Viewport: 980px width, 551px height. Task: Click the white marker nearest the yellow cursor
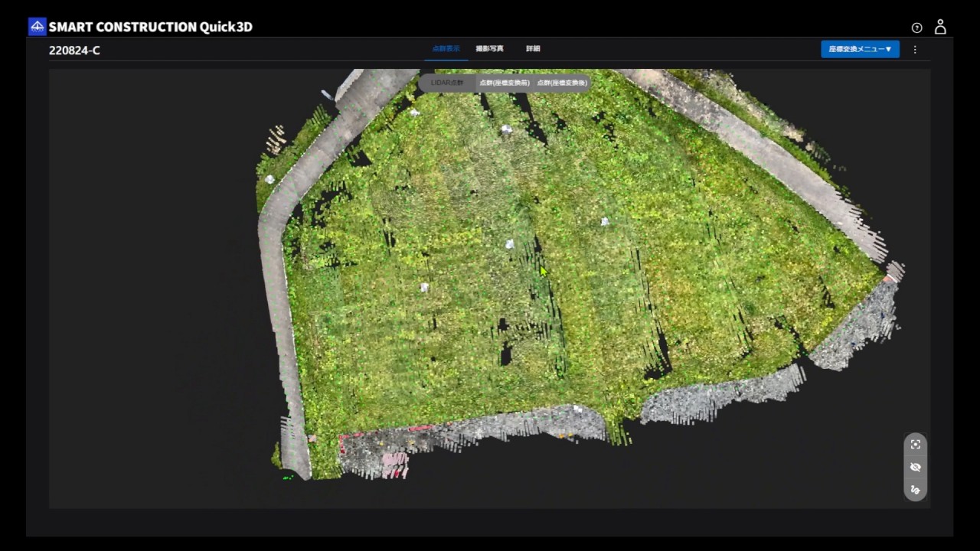[x=510, y=244]
